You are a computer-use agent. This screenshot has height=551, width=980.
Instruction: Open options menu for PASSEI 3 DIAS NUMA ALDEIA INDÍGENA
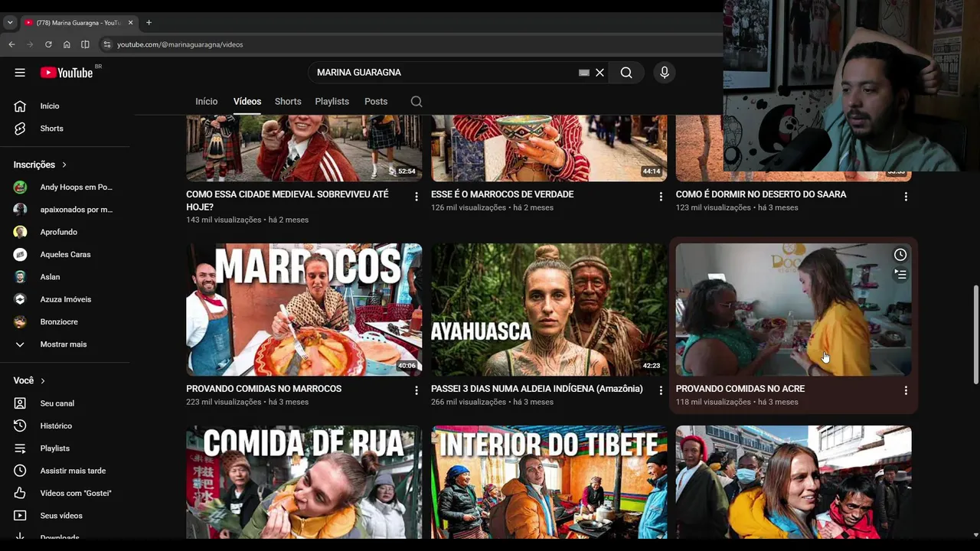tap(661, 390)
